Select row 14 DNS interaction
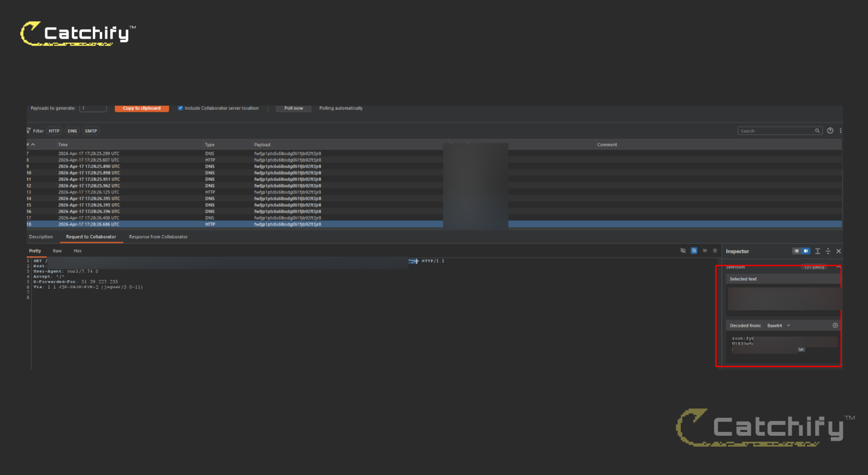Viewport: 868px width, 475px height. click(434, 199)
